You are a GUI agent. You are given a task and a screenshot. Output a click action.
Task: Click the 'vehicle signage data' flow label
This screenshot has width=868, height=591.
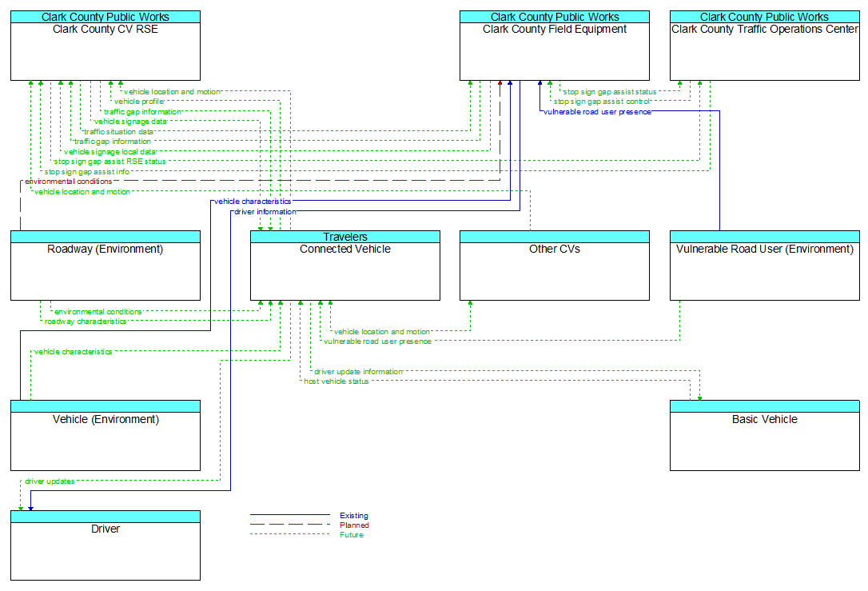(x=130, y=122)
